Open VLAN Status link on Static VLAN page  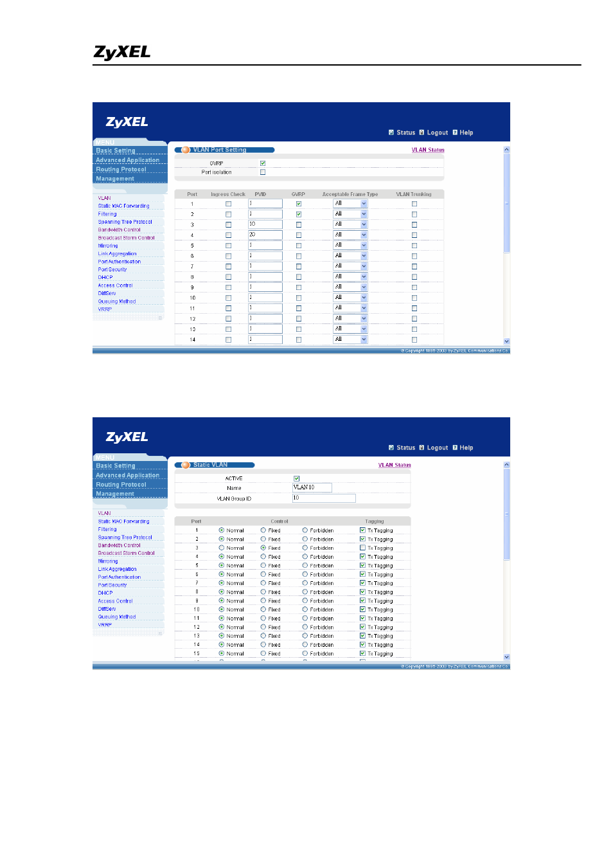coord(395,465)
